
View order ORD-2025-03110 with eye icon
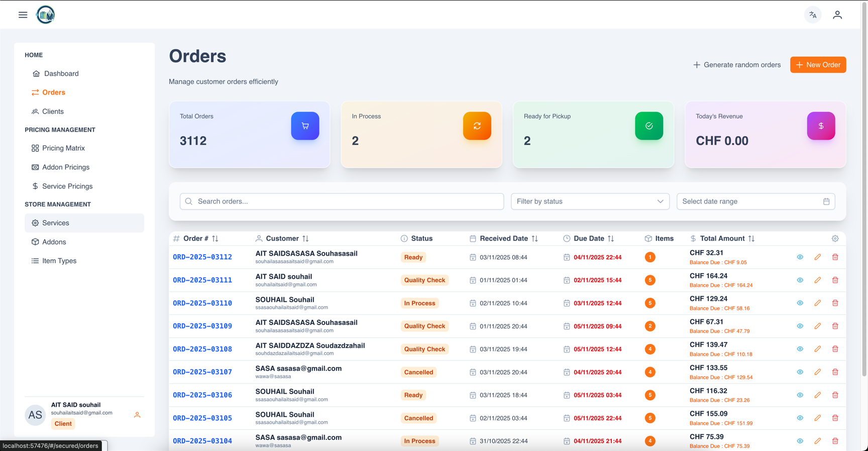800,303
